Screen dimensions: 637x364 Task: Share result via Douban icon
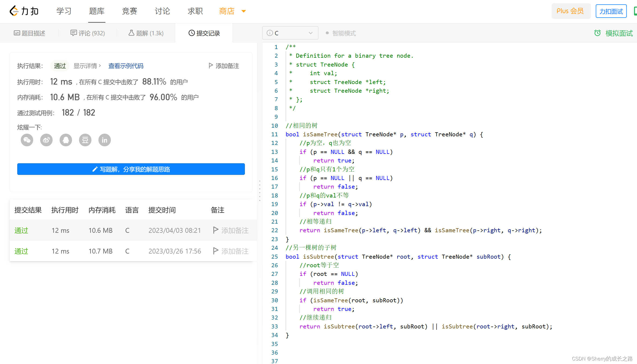pyautogui.click(x=85, y=140)
